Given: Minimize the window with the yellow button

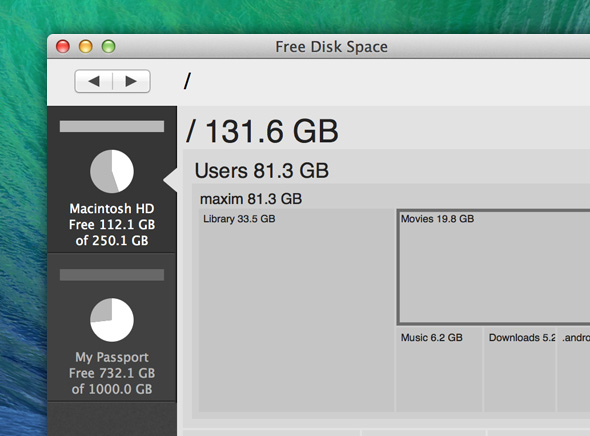Looking at the screenshot, I should point(86,47).
